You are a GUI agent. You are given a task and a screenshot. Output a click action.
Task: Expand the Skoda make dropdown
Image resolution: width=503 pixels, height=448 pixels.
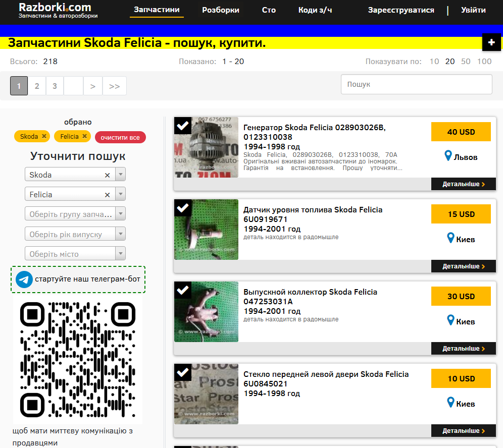[121, 175]
